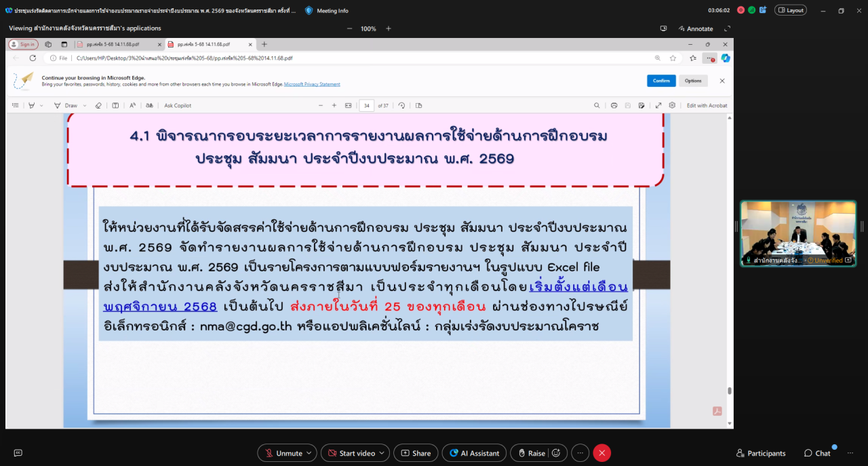
Task: Select the Eraser tool
Action: [99, 105]
